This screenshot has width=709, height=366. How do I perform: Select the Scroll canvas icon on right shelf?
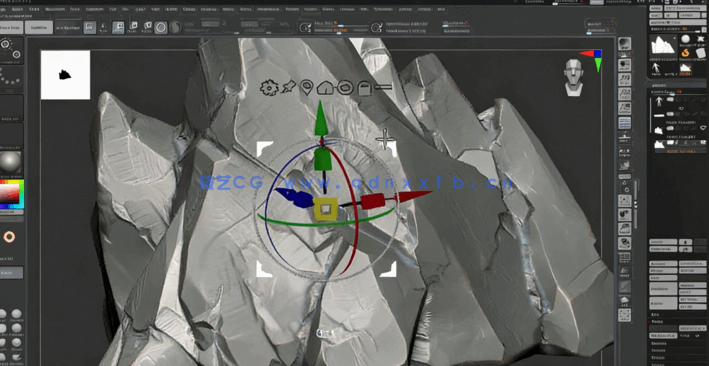[x=624, y=65]
